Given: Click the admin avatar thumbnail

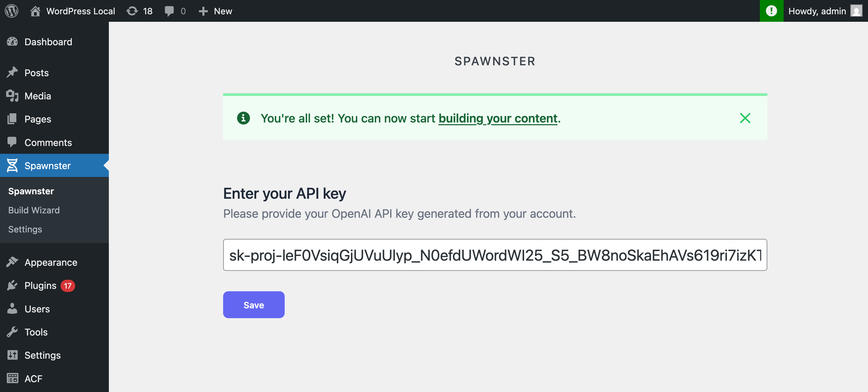Looking at the screenshot, I should coord(856,11).
